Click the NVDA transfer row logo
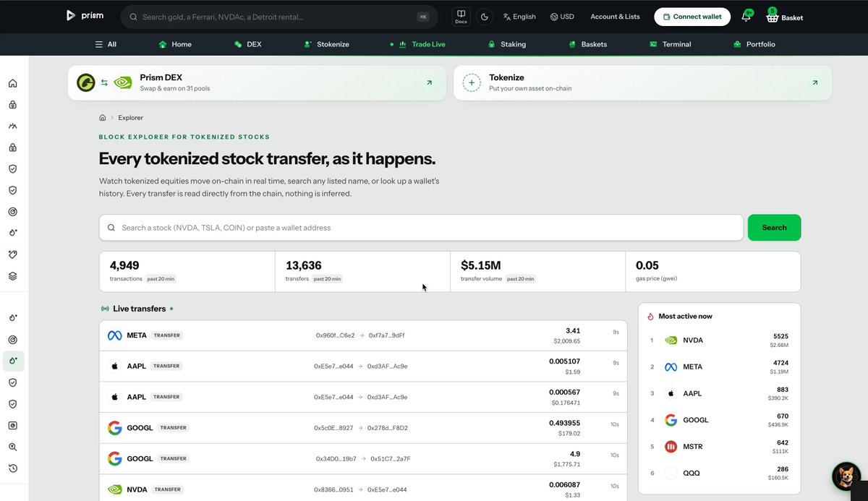Viewport: 868px width, 501px height. coord(114,489)
